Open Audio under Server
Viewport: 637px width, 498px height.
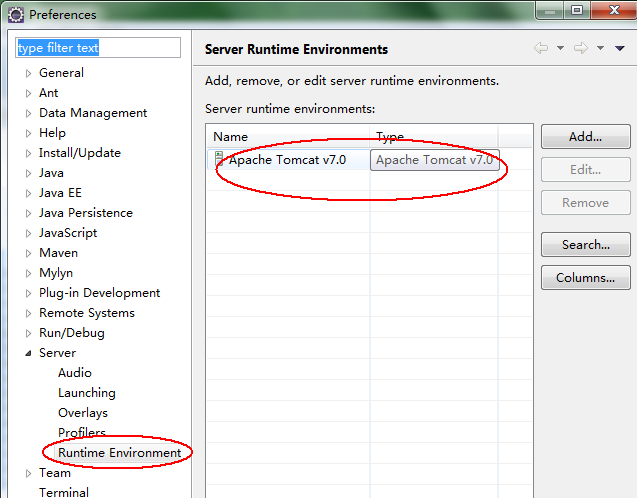[75, 372]
